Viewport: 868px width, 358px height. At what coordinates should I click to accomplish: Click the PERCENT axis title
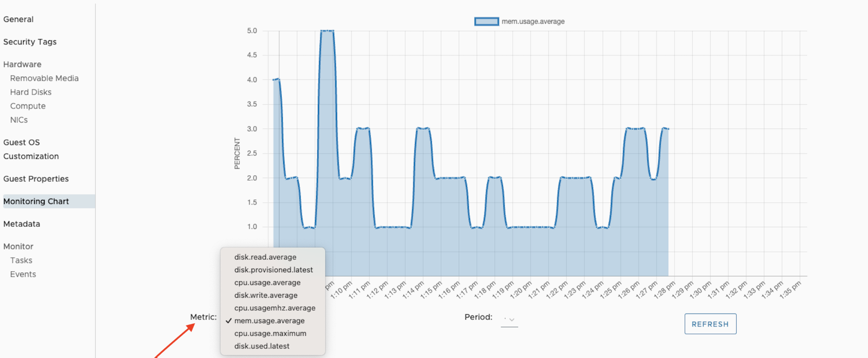click(x=237, y=154)
